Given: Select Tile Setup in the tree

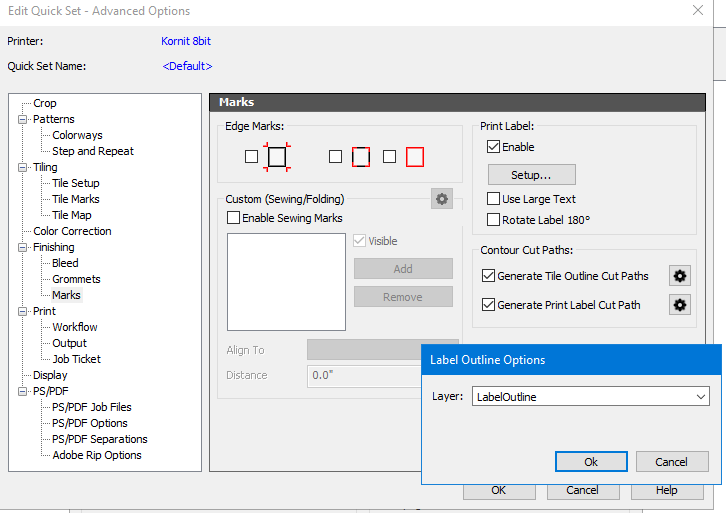Looking at the screenshot, I should coord(76,183).
